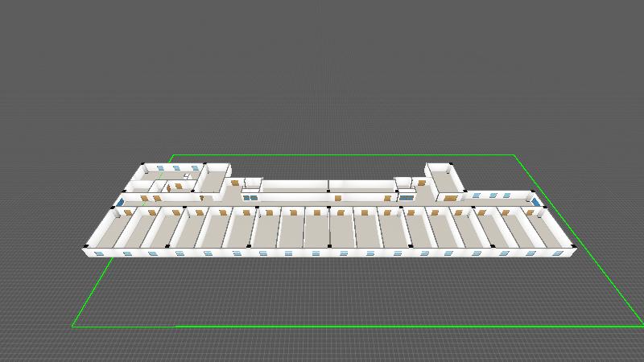Click the empty grid area above the building
The width and height of the screenshot is (644, 362).
(x=322, y=80)
